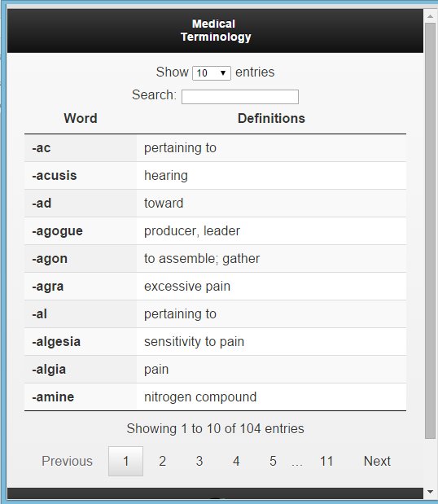The height and width of the screenshot is (504, 438).
Task: Sort table by Definitions column header
Action: click(x=271, y=118)
